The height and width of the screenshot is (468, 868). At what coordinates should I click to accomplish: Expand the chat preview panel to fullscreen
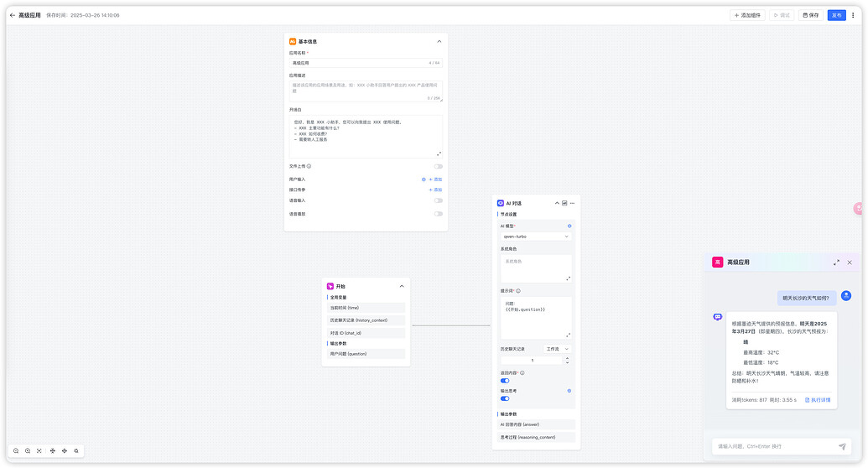tap(836, 263)
